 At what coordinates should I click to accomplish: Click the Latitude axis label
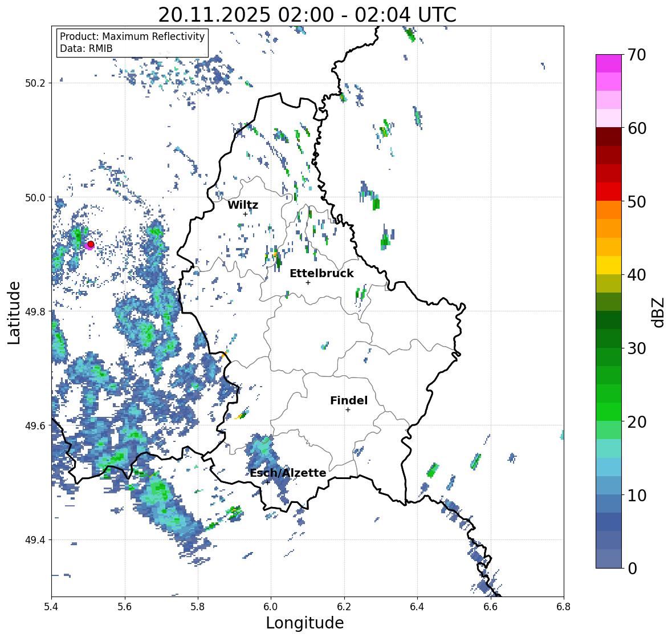[x=14, y=313]
